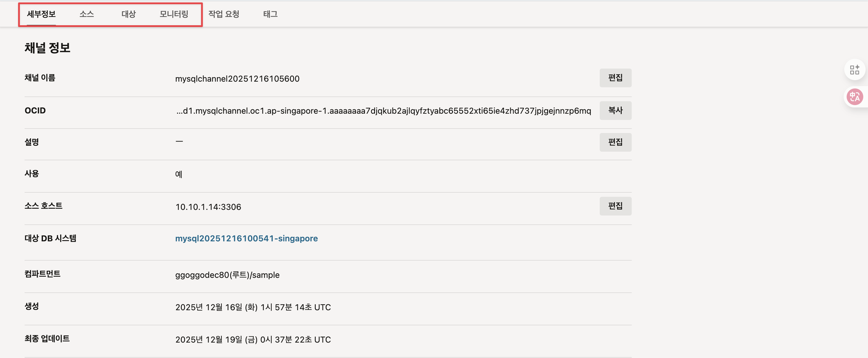Switch to the 세부정보 tab
This screenshot has width=868, height=358.
(41, 14)
